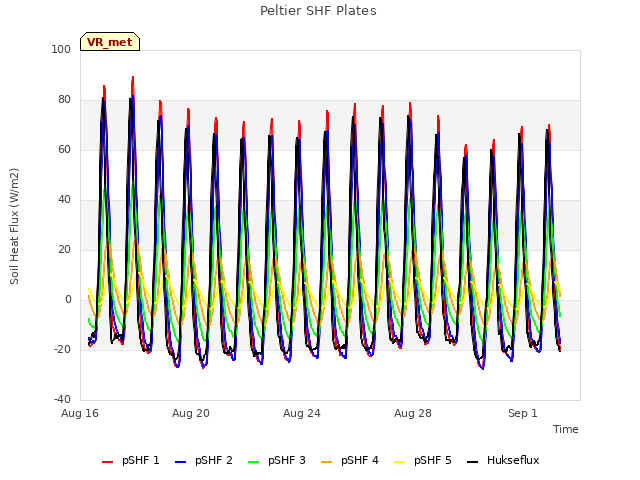Click the -20 y-axis tick label
Viewport: 640px width, 480px height.
pos(62,349)
